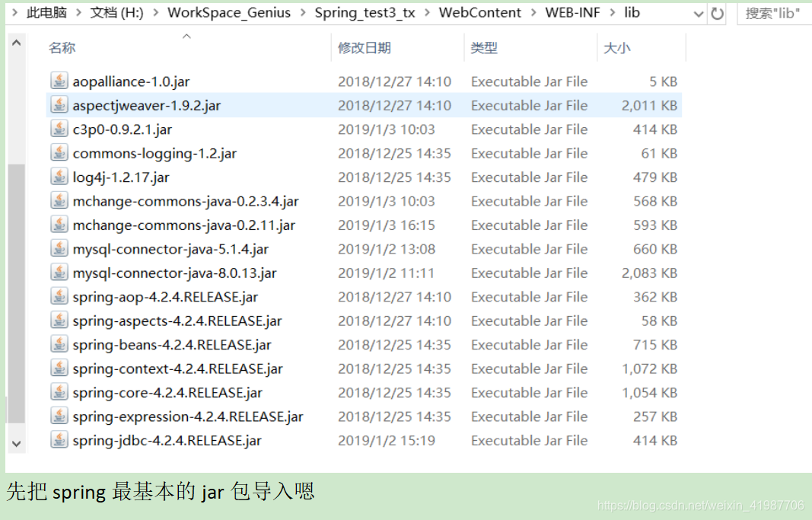Screen dimensions: 812x520
Task: Select file name log4j-1.2.17.jar
Action: tap(121, 177)
